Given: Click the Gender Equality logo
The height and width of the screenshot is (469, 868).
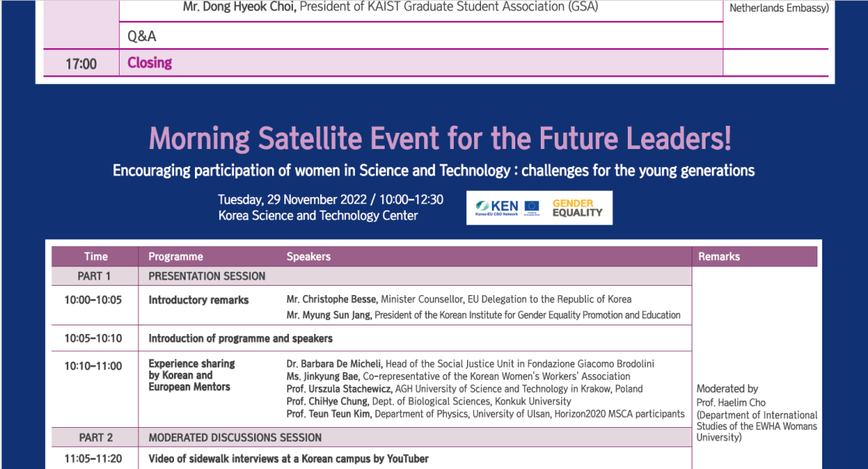Looking at the screenshot, I should [x=577, y=208].
